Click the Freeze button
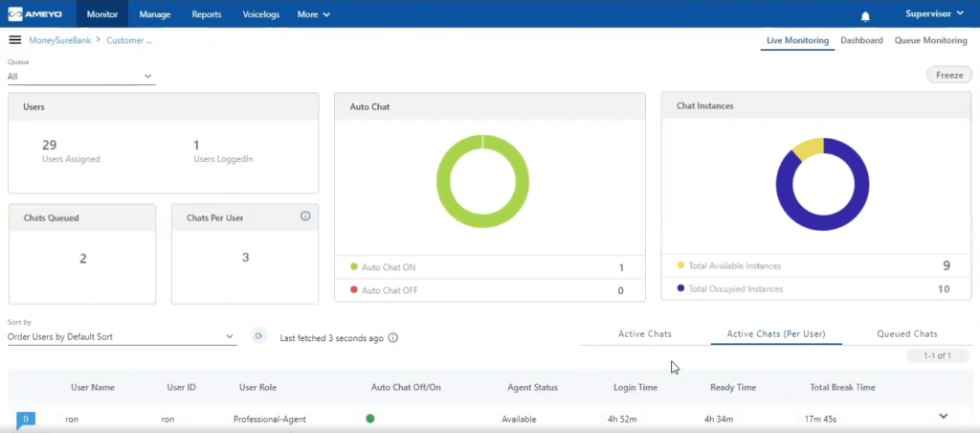 coord(949,75)
